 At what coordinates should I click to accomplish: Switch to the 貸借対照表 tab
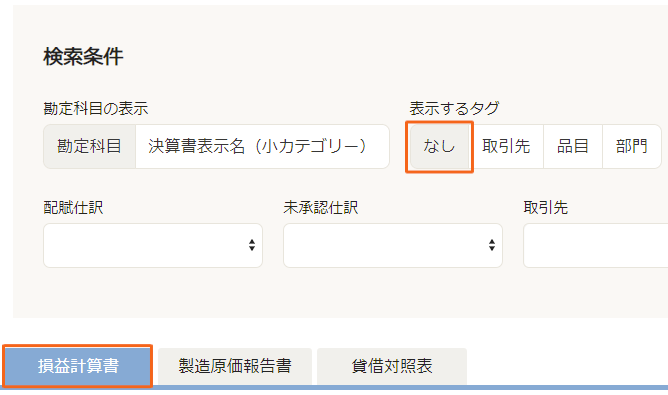pos(392,366)
